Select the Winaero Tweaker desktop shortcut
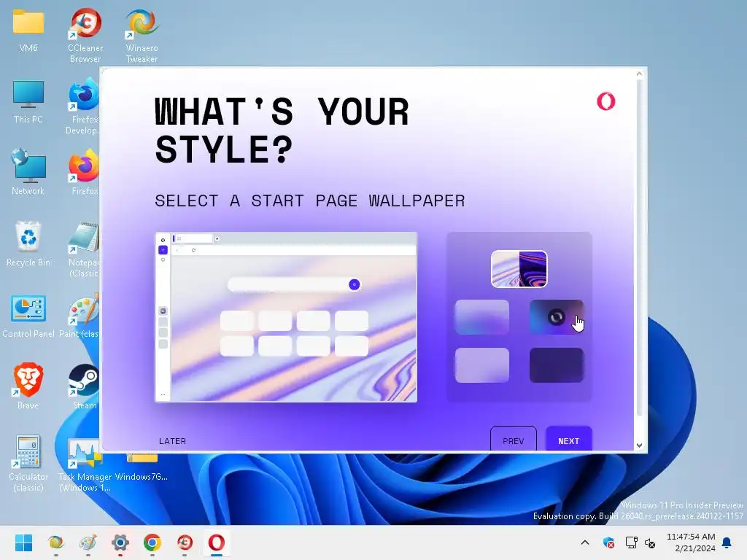747x560 pixels. click(x=142, y=36)
